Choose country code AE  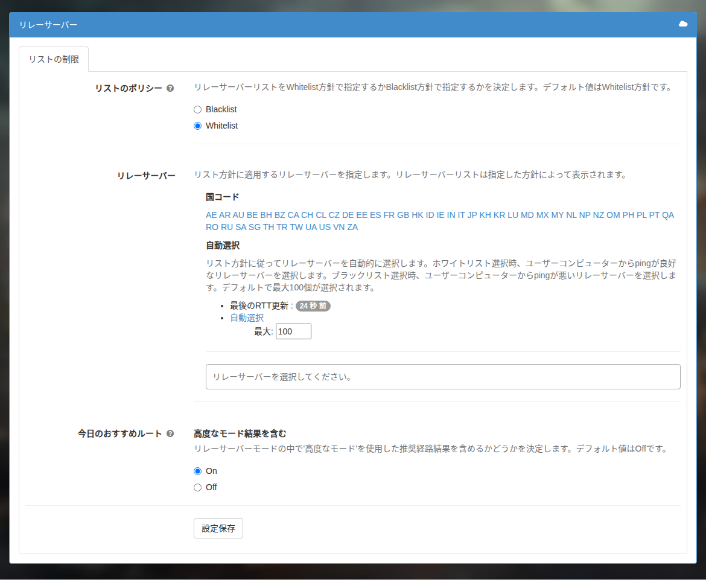(x=211, y=215)
